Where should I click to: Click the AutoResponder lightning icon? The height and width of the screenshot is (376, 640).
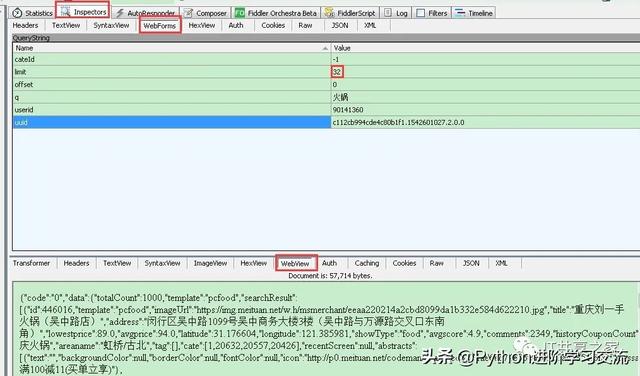[x=120, y=13]
